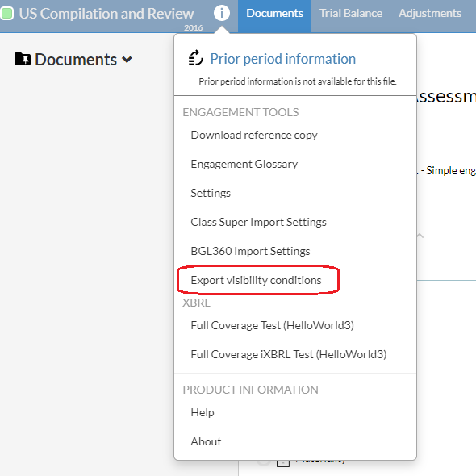
Task: Open the Engagement Glossary
Action: click(244, 165)
